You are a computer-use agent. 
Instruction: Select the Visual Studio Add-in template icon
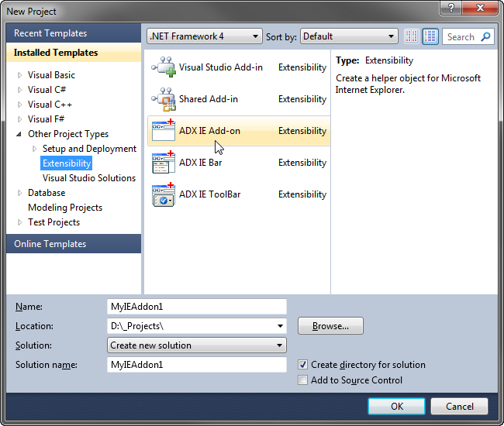coord(164,67)
